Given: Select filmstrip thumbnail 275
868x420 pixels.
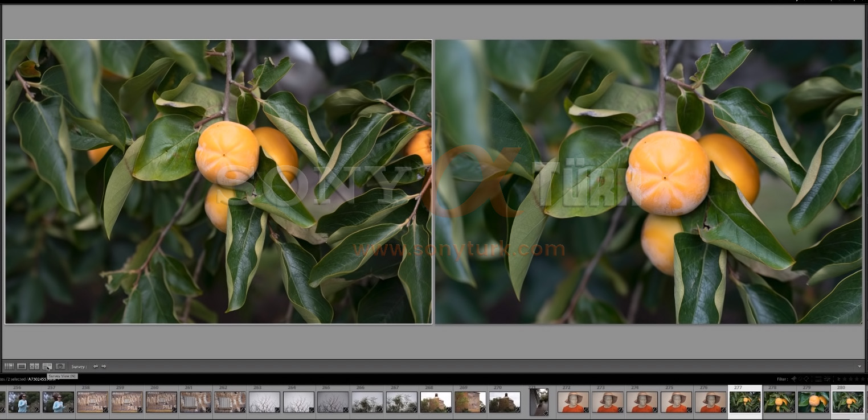Looking at the screenshot, I should click(x=676, y=402).
